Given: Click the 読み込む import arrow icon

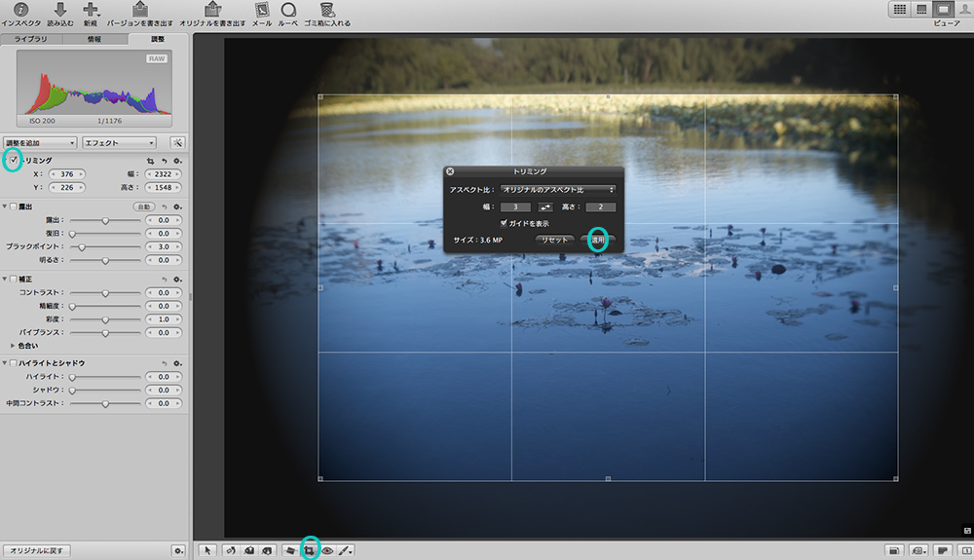Looking at the screenshot, I should [x=60, y=10].
